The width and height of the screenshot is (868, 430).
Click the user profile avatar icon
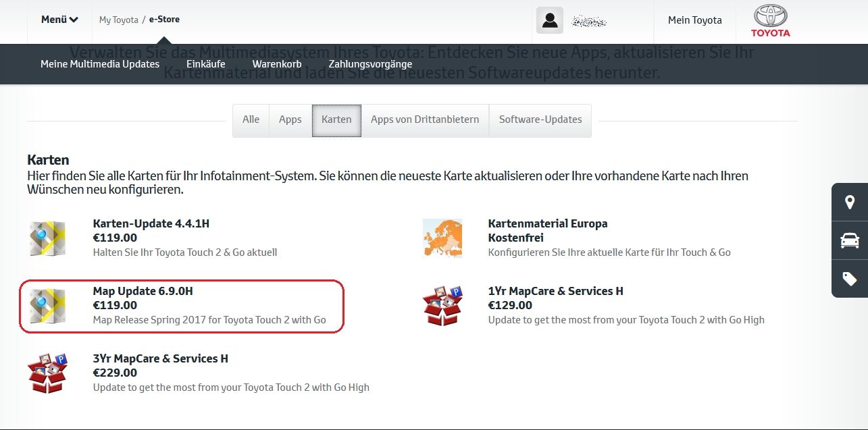[x=550, y=20]
